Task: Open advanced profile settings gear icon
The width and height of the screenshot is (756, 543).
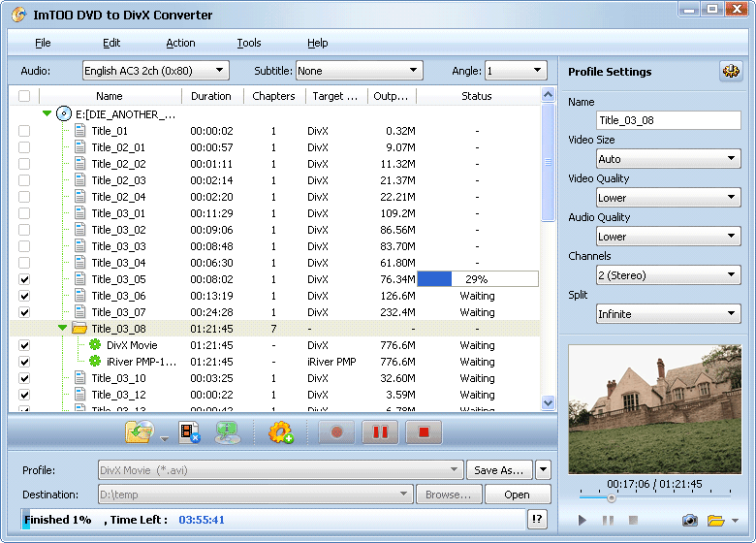Action: click(x=731, y=72)
